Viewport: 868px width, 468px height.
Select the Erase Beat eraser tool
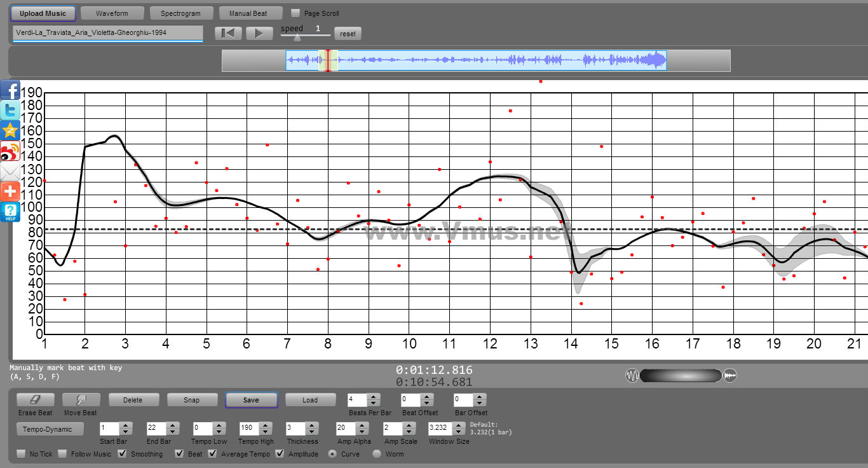tap(36, 400)
